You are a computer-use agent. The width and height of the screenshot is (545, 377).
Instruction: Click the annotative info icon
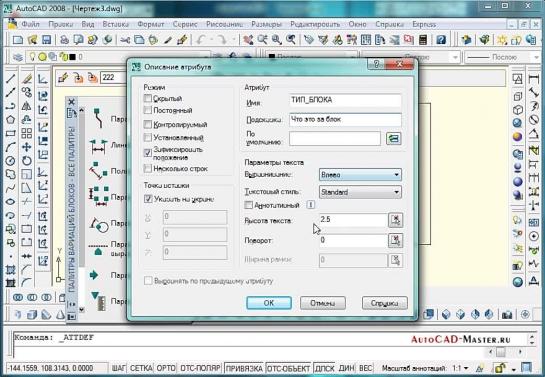[311, 205]
